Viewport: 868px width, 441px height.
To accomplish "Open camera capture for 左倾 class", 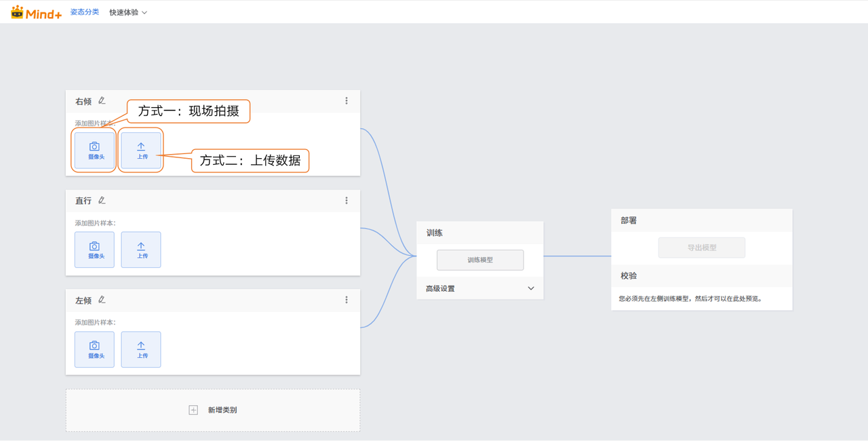I will (x=94, y=349).
